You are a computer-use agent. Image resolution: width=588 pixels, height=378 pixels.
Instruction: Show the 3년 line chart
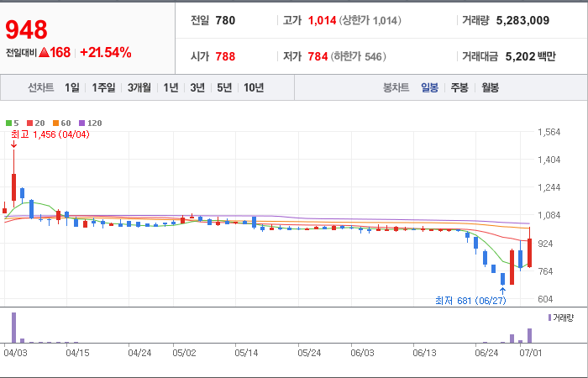197,87
